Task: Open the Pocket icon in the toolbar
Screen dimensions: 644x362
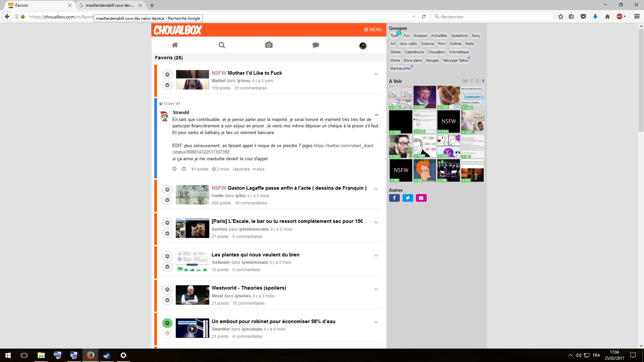Action: (583, 16)
